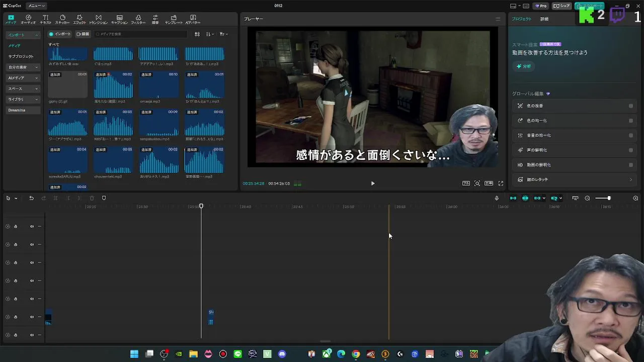Open the ステッカー (Sticker) tool tab
Viewport: 644px width, 362px height.
pyautogui.click(x=62, y=20)
